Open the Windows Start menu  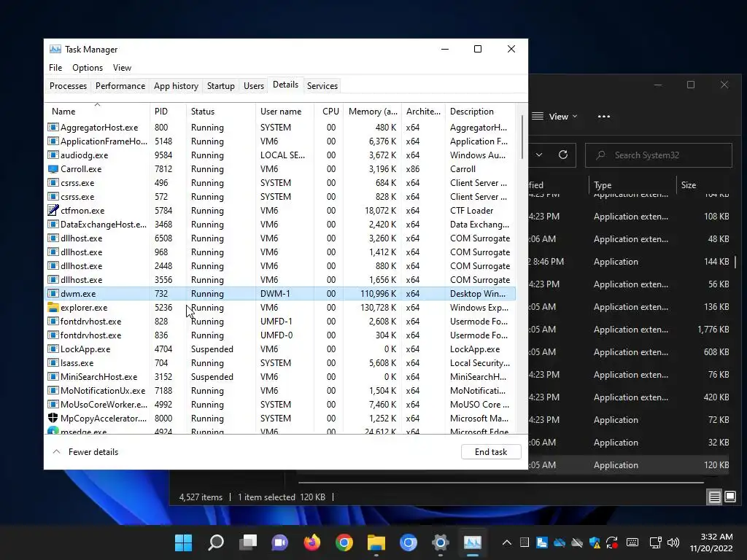pos(183,542)
